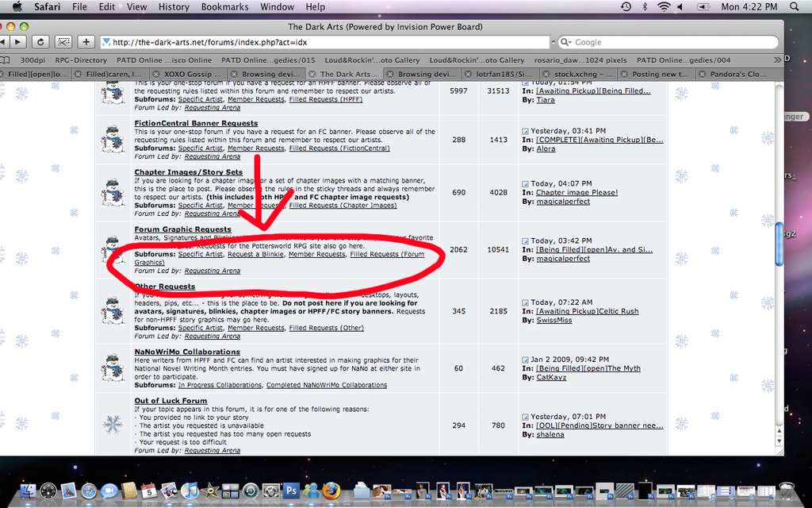Open the Wi-Fi status menu
812x508 pixels.
pos(664,7)
